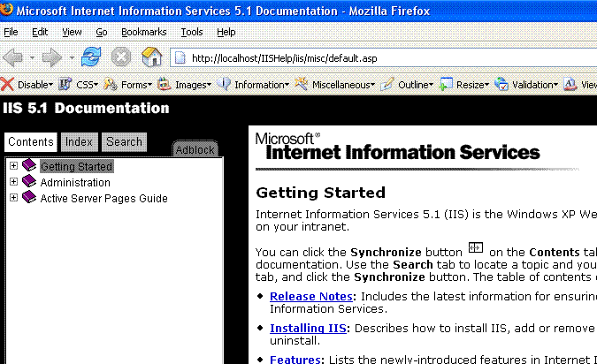Switch to the Contents tab
597x364 pixels.
tap(30, 142)
